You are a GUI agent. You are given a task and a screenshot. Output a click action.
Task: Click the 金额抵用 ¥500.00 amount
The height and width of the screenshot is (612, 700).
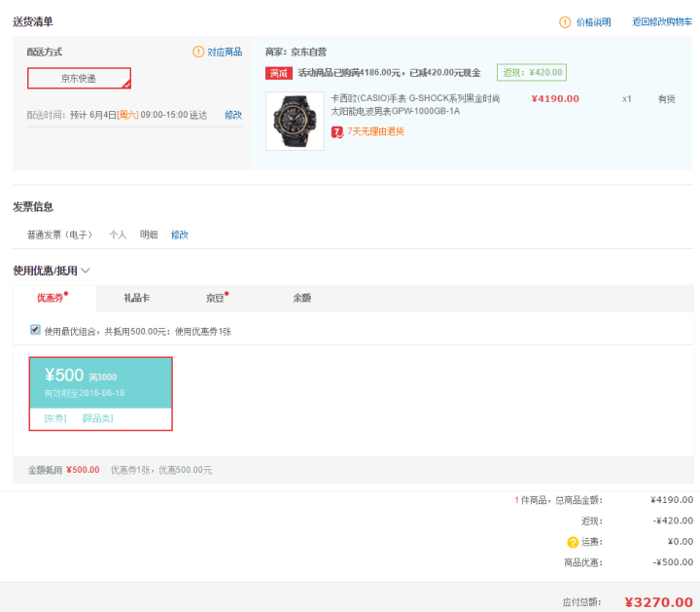pos(83,470)
